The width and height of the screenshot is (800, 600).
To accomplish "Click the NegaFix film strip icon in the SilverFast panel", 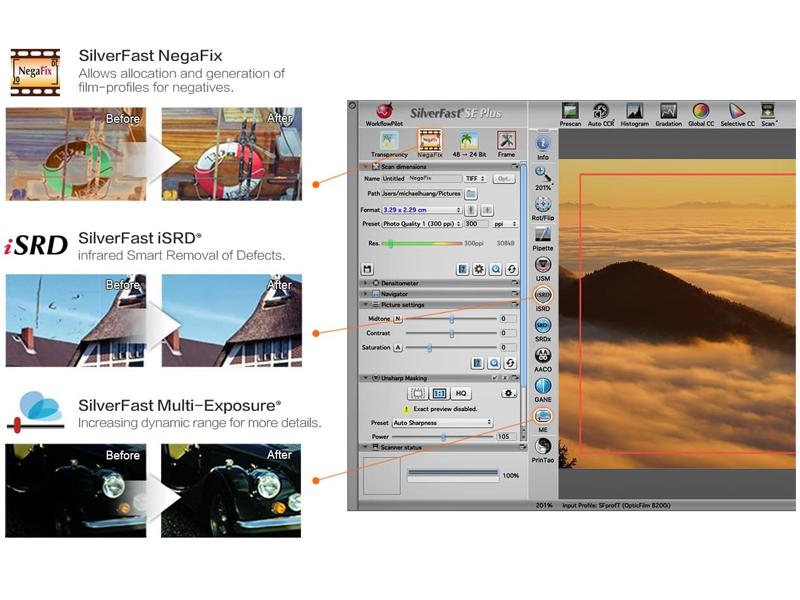I will 430,140.
